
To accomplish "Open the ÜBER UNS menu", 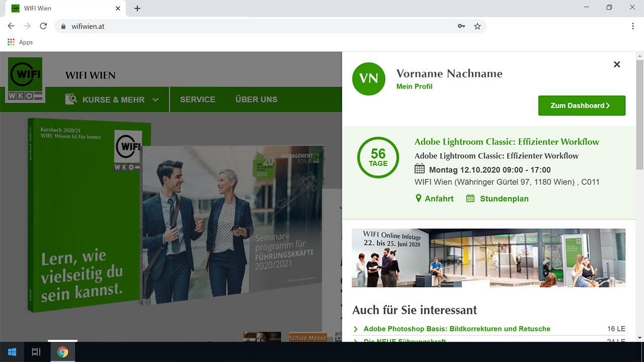I will click(256, 100).
